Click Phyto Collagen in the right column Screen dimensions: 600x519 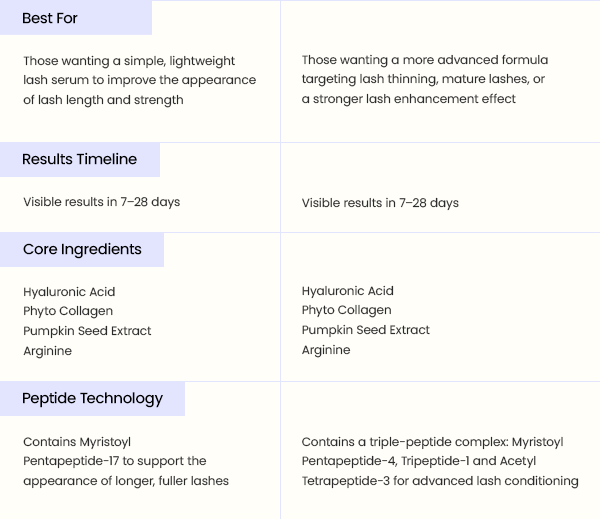click(x=346, y=310)
